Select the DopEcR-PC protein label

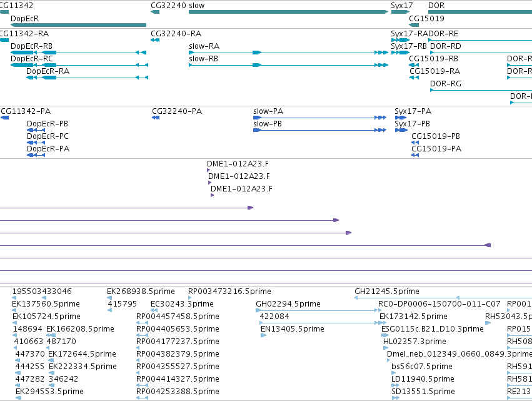tap(48, 136)
